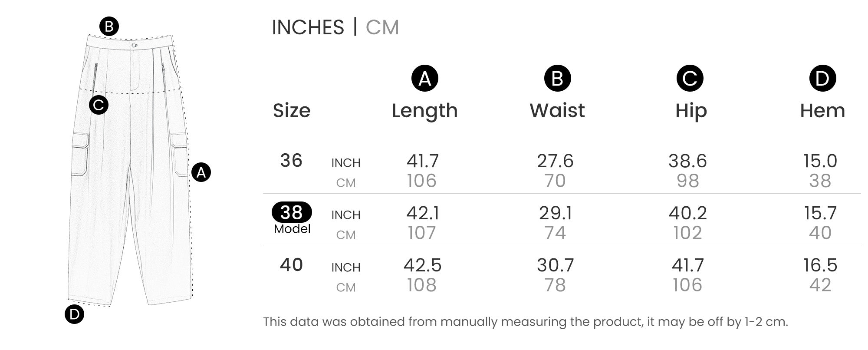Switch units to CM

point(382,27)
